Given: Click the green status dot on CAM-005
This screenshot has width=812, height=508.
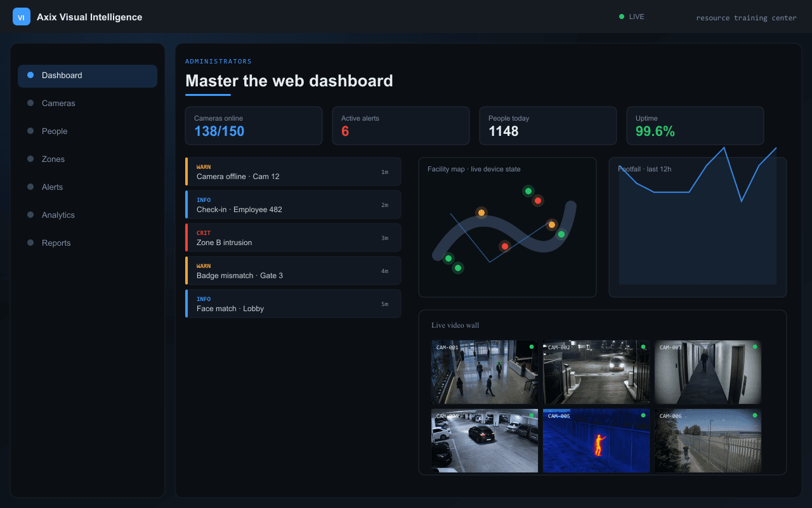Looking at the screenshot, I should pyautogui.click(x=643, y=415).
